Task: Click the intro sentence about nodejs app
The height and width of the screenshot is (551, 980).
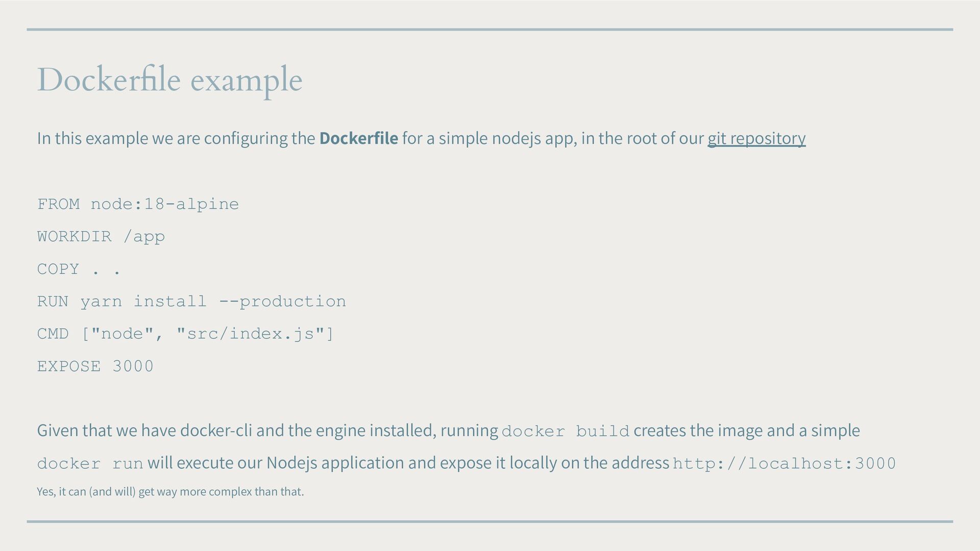Action: tap(421, 138)
